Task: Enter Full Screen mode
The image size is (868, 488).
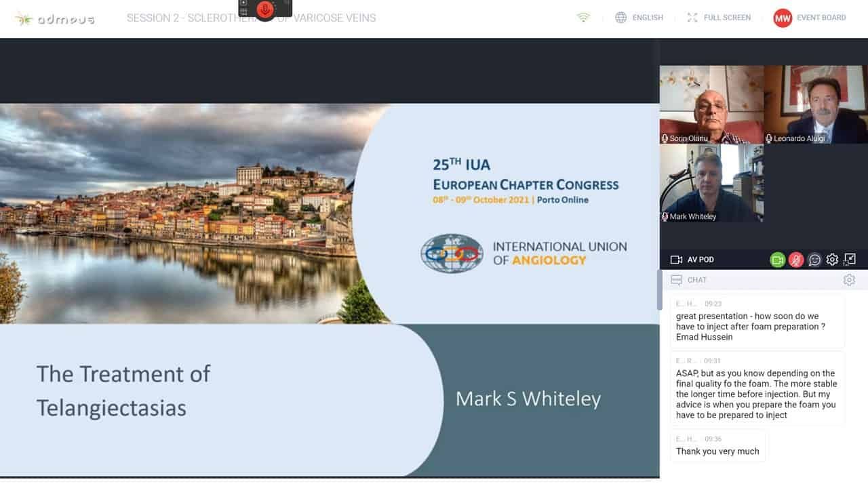Action: click(719, 18)
